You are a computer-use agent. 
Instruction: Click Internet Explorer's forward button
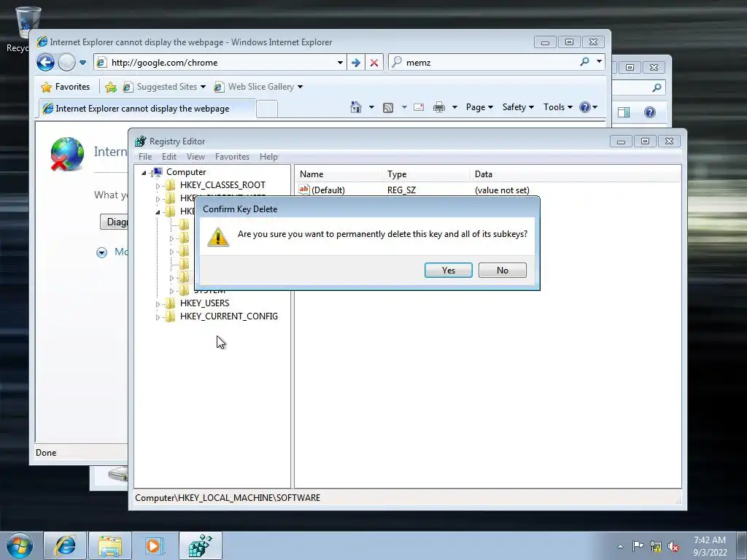point(66,63)
